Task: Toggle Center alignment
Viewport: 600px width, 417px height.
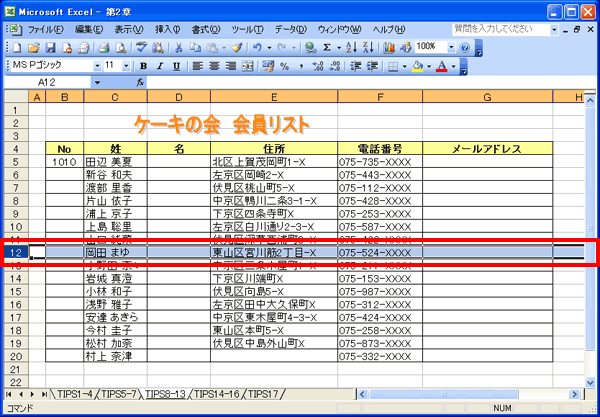Action: (214, 67)
